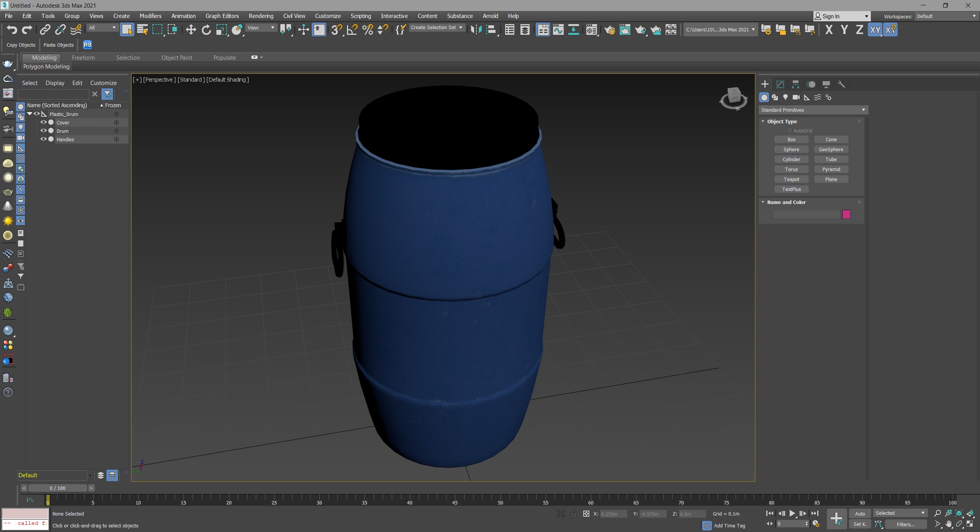This screenshot has height=532, width=980.
Task: Toggle visibility eye of Plastic_Drum group
Action: coord(37,114)
